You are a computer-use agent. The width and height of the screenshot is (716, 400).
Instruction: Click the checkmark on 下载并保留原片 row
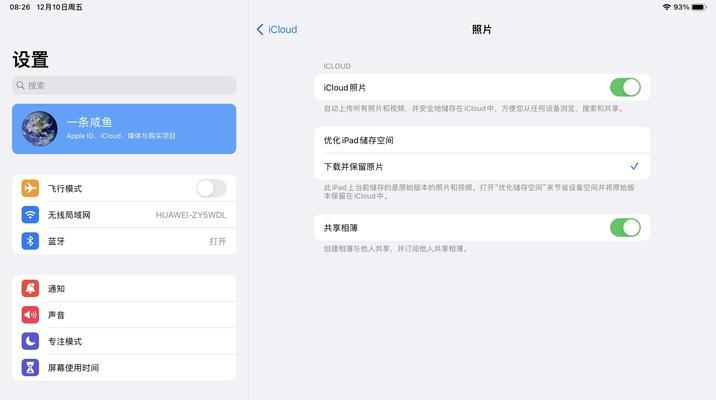pos(634,166)
